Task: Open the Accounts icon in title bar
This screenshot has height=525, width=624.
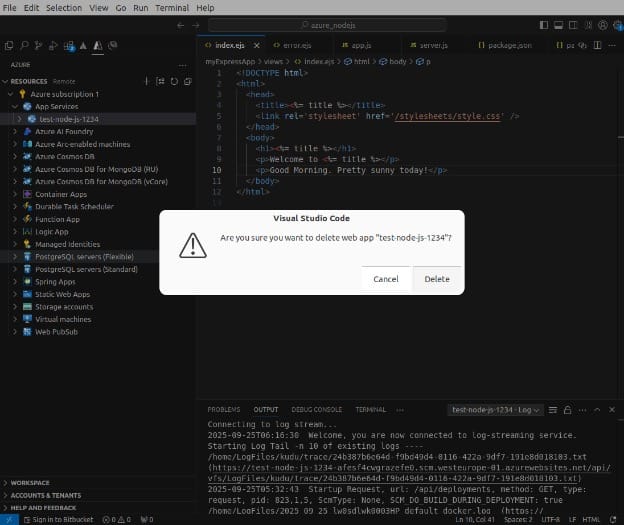Action: point(603,25)
